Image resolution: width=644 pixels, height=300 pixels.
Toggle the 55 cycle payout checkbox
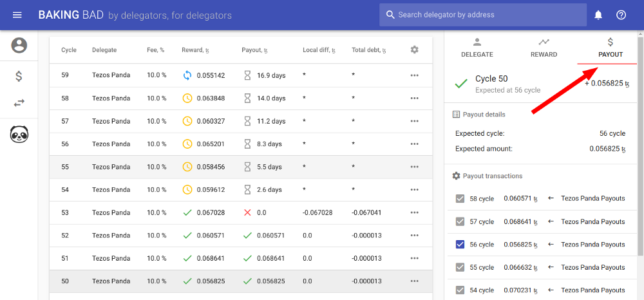[x=460, y=268]
